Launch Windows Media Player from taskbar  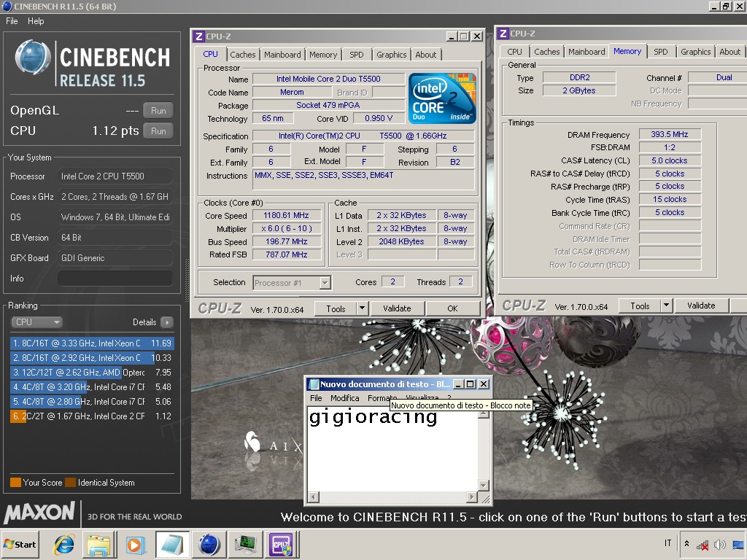point(135,544)
